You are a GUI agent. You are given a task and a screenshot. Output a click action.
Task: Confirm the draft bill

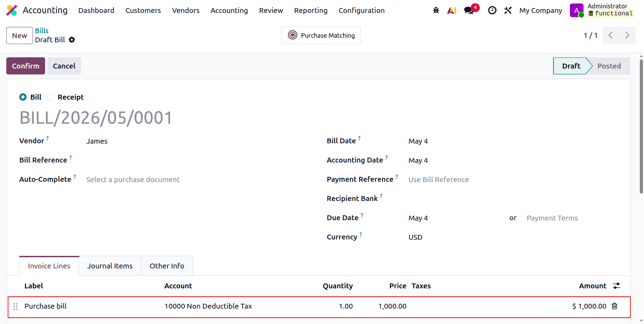click(26, 66)
